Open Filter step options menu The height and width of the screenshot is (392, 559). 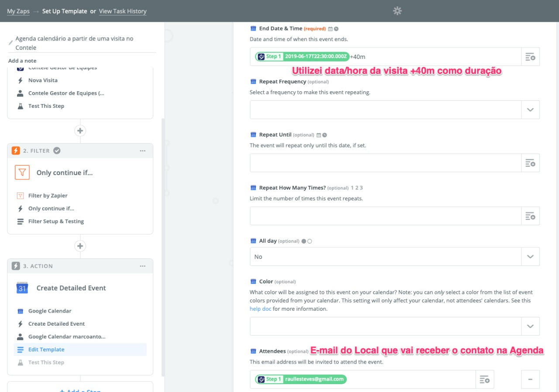tap(143, 151)
